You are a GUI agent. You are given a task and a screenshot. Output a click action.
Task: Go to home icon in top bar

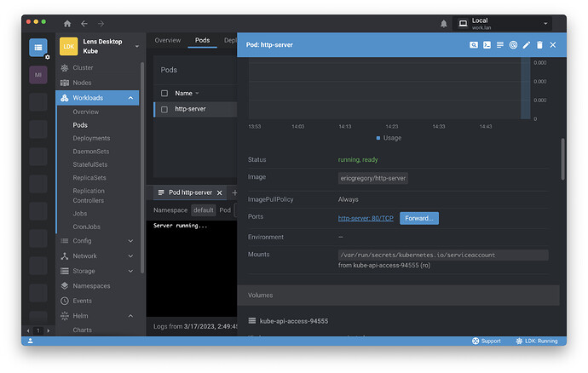click(x=67, y=24)
